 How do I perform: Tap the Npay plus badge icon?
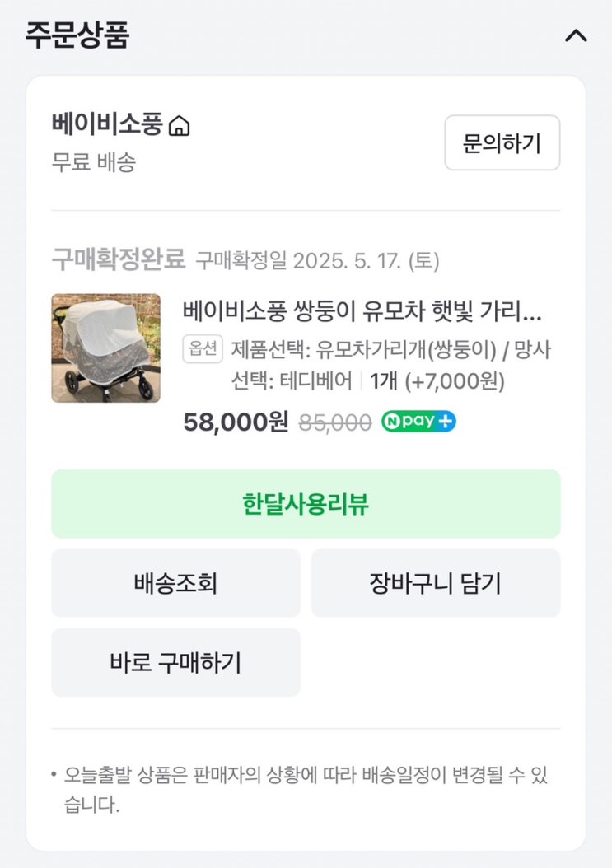(x=418, y=422)
